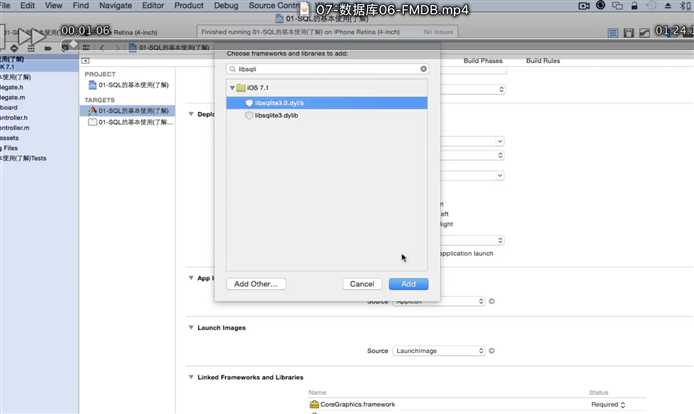Switch to the Build Rules tab
This screenshot has width=694, height=414.
(x=543, y=61)
